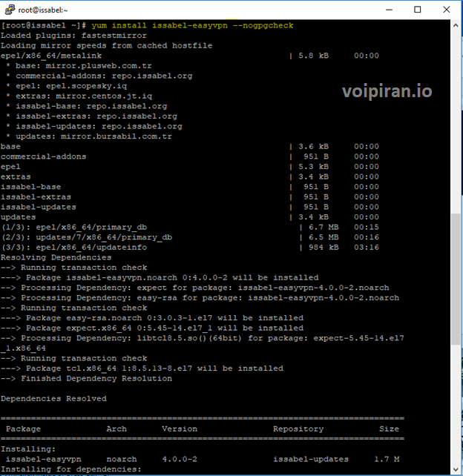
Task: Click the vertical scrollbar thumb
Action: [456, 280]
